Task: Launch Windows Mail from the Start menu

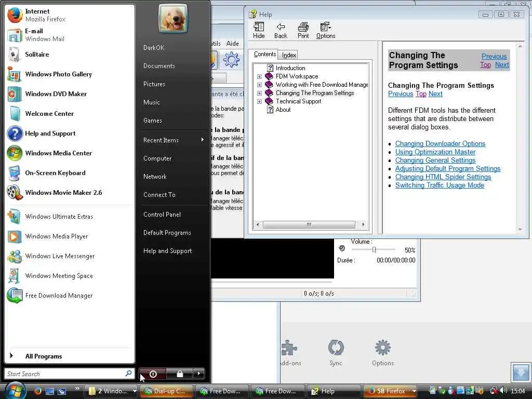Action: coord(70,35)
